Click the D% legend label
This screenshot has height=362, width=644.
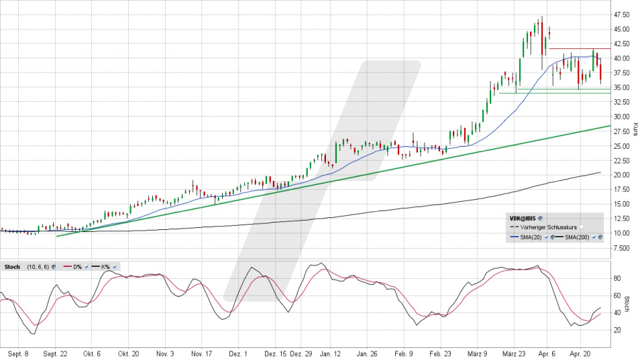coord(78,267)
